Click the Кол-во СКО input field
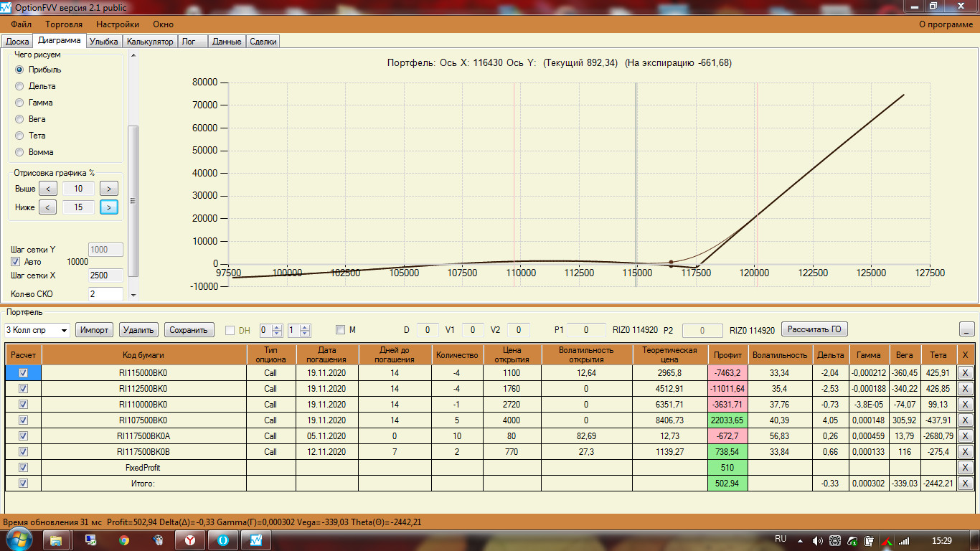Viewport: 980px width, 551px height. click(105, 294)
